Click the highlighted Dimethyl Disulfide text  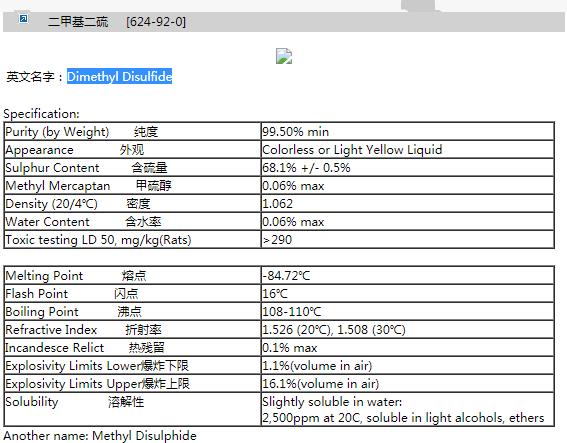tap(119, 77)
